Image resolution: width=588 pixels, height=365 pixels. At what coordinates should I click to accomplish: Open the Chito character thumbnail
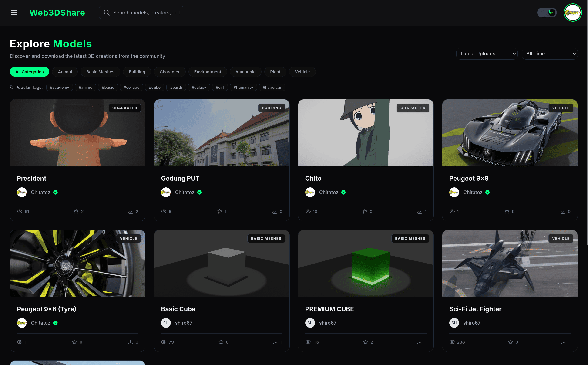pyautogui.click(x=366, y=133)
